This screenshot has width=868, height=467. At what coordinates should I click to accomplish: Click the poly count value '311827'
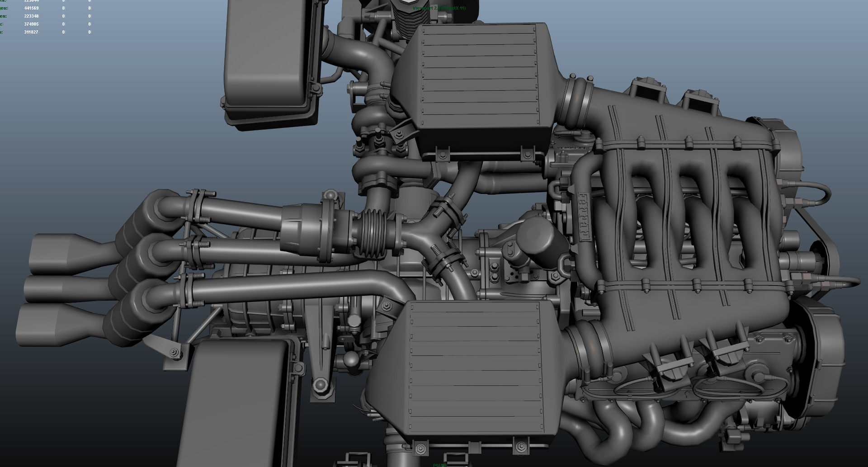click(31, 32)
